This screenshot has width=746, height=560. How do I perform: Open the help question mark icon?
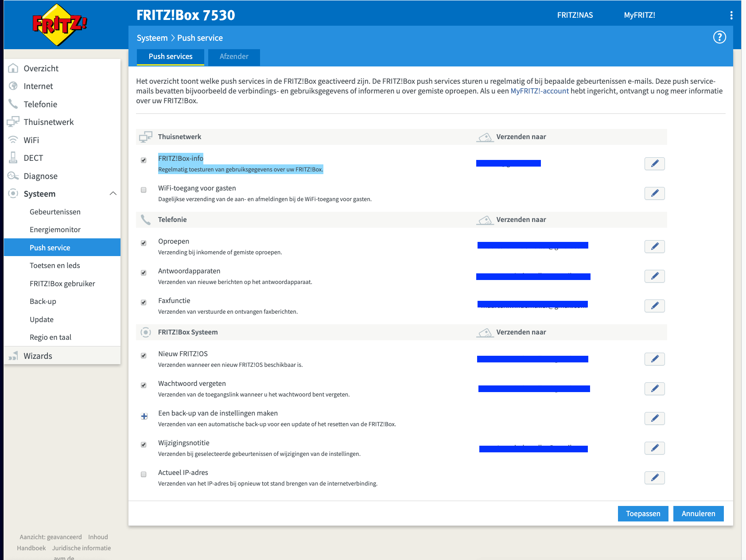tap(719, 37)
